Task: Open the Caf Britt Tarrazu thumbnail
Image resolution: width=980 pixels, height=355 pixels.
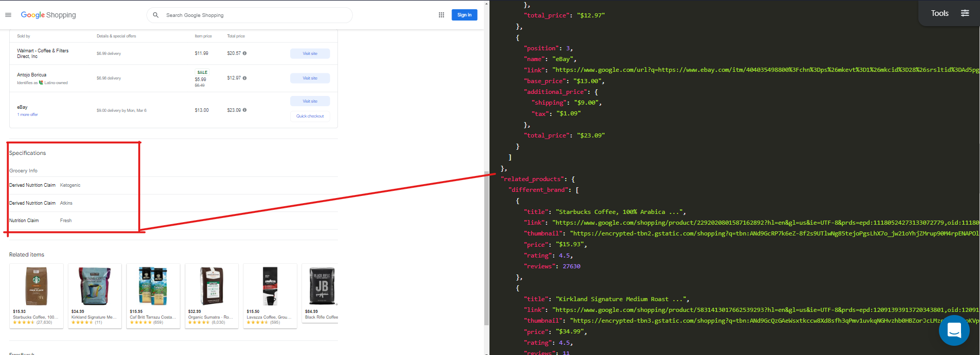Action: coord(153,286)
